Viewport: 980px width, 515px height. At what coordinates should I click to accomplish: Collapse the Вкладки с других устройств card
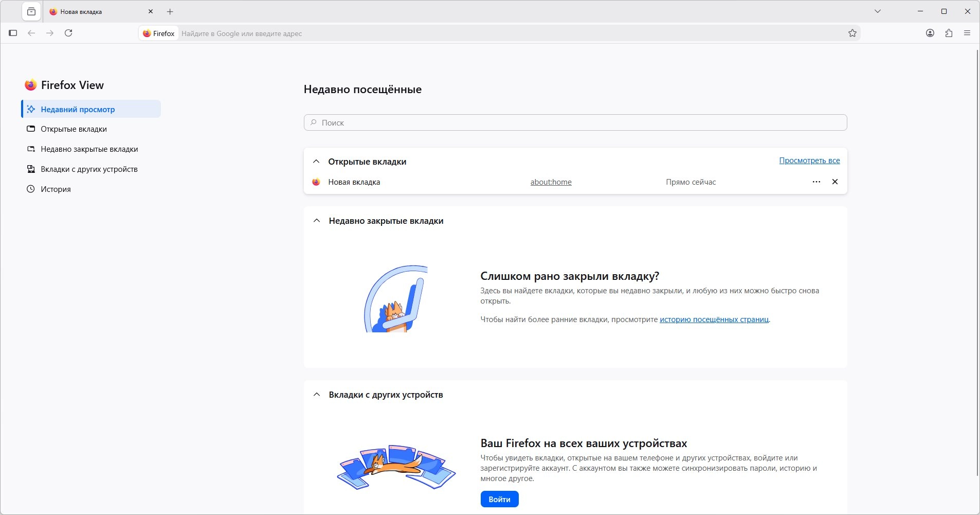pos(317,395)
